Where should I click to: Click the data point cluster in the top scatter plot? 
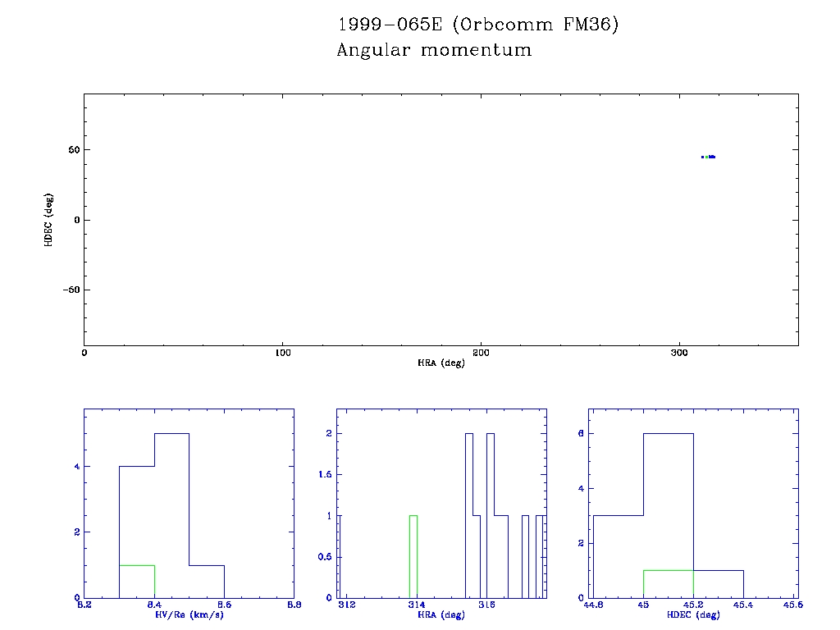click(x=709, y=157)
